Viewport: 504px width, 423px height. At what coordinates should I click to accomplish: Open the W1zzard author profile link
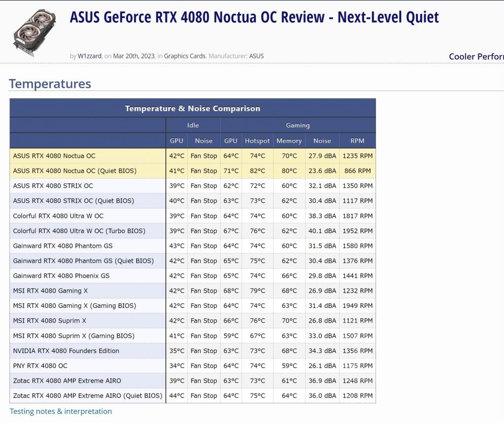(90, 56)
